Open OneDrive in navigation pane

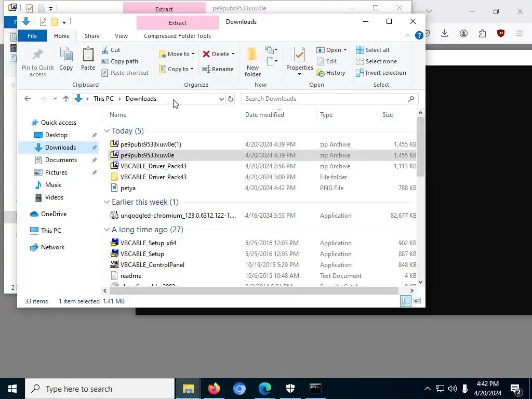coord(54,214)
